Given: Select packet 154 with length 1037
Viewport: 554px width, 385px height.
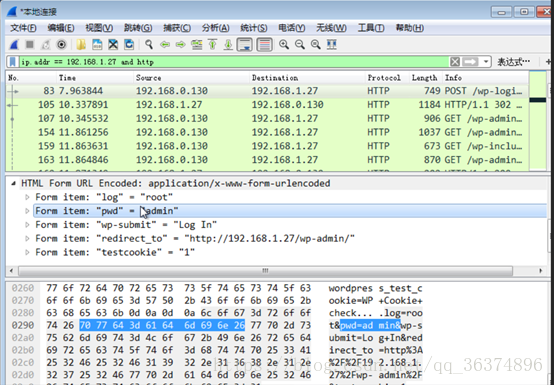Looking at the screenshot, I should pyautogui.click(x=267, y=132).
